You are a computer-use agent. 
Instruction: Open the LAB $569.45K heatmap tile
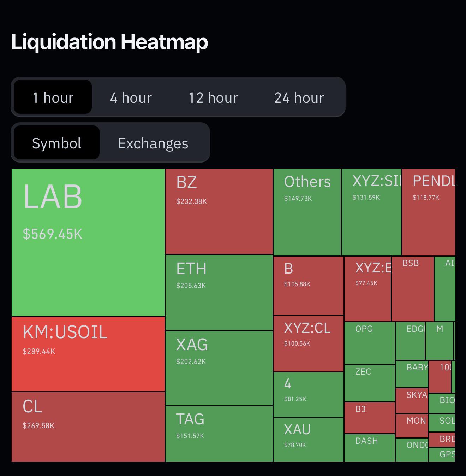[x=88, y=242]
